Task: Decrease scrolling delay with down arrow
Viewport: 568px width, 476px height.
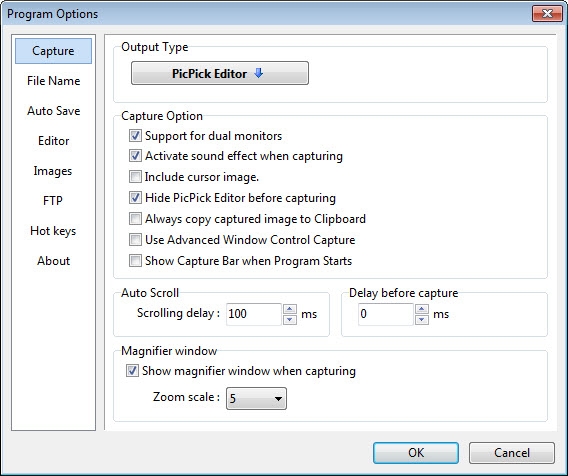Action: pos(289,319)
